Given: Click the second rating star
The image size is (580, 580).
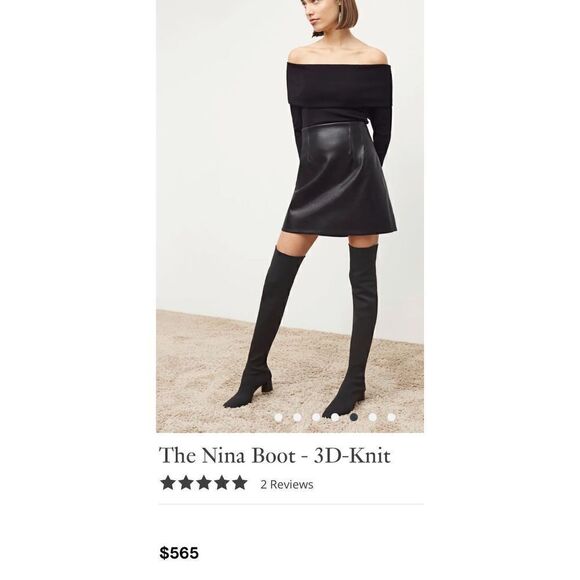Looking at the screenshot, I should click(x=186, y=483).
